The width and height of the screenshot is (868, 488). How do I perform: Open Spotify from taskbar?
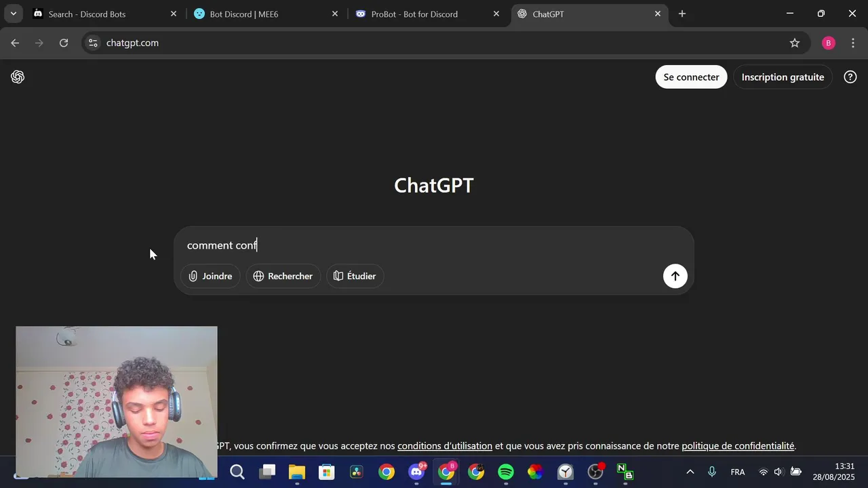pyautogui.click(x=506, y=472)
